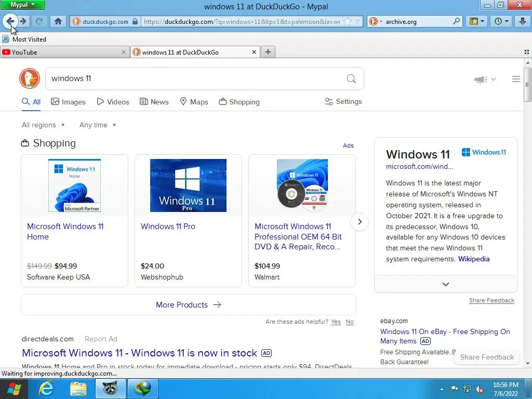The width and height of the screenshot is (532, 399).
Task: Show hidden tray icons arrow
Action: [x=442, y=389]
